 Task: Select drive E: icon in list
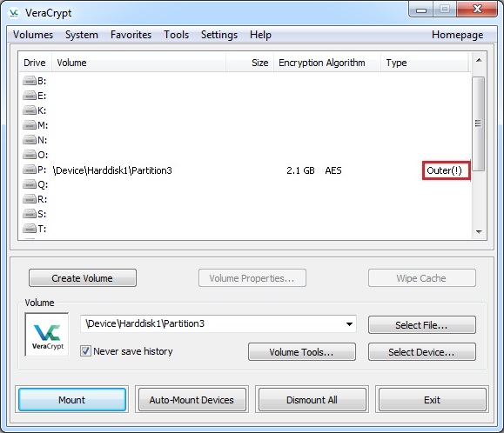coord(30,96)
